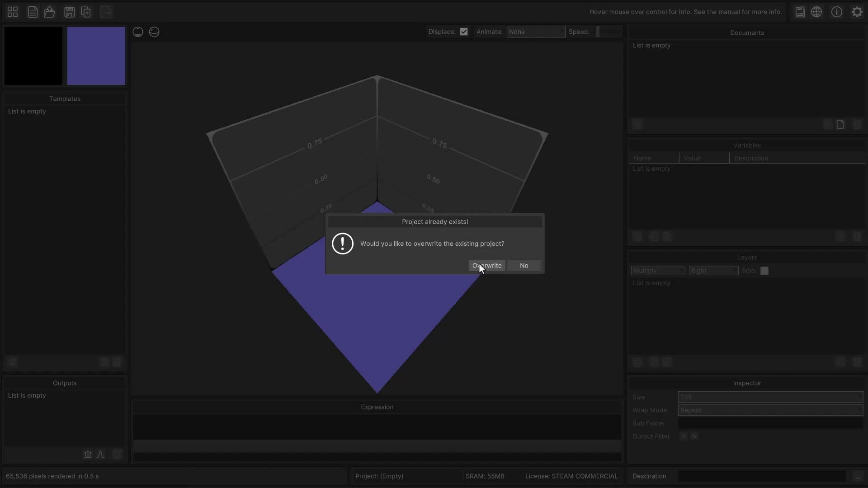Click the Destination browse ellipsis button
This screenshot has width=868, height=488.
857,476
